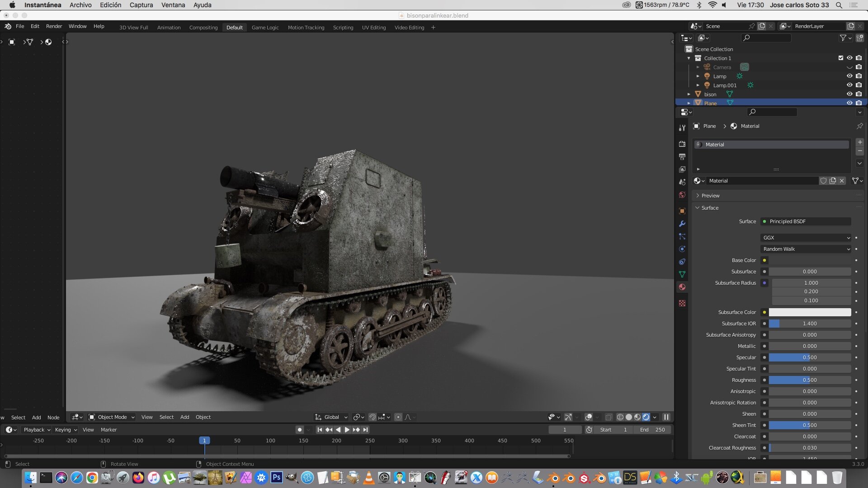Pin the properties editor context

pyautogui.click(x=859, y=126)
